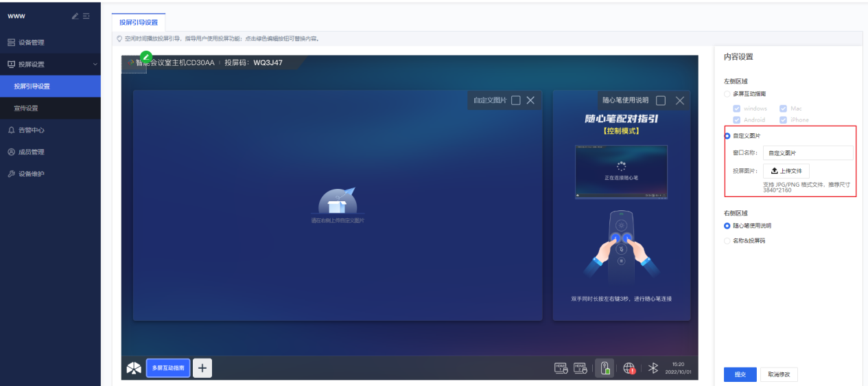The width and height of the screenshot is (868, 386).
Task: Close the 随心笔使用说明 preview window
Action: (680, 100)
